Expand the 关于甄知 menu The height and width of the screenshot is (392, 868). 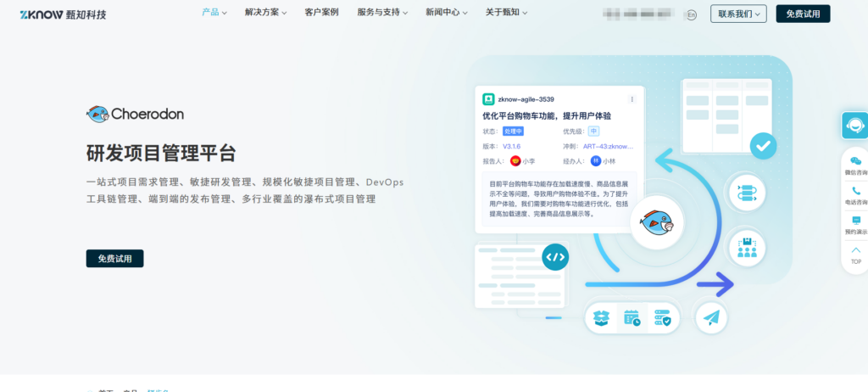(x=506, y=12)
